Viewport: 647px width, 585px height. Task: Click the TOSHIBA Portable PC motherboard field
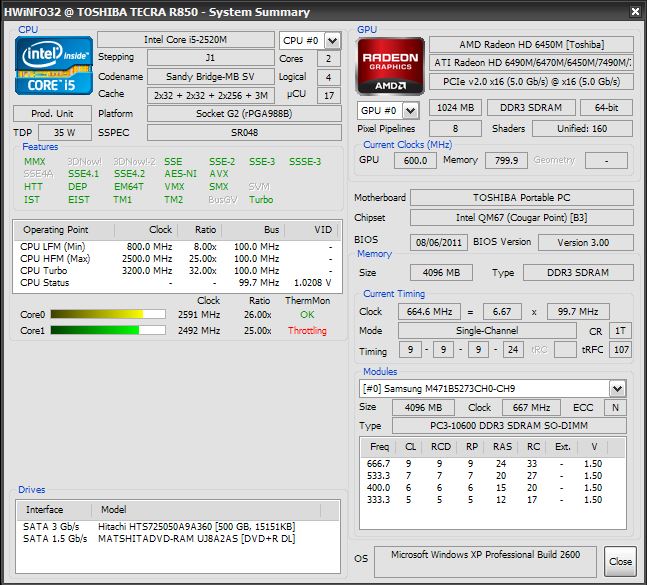pos(522,198)
